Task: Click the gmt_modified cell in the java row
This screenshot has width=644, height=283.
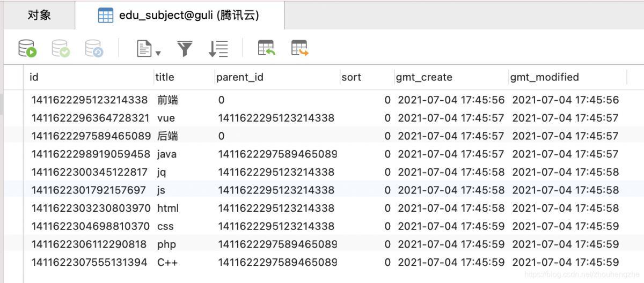Action: (566, 154)
